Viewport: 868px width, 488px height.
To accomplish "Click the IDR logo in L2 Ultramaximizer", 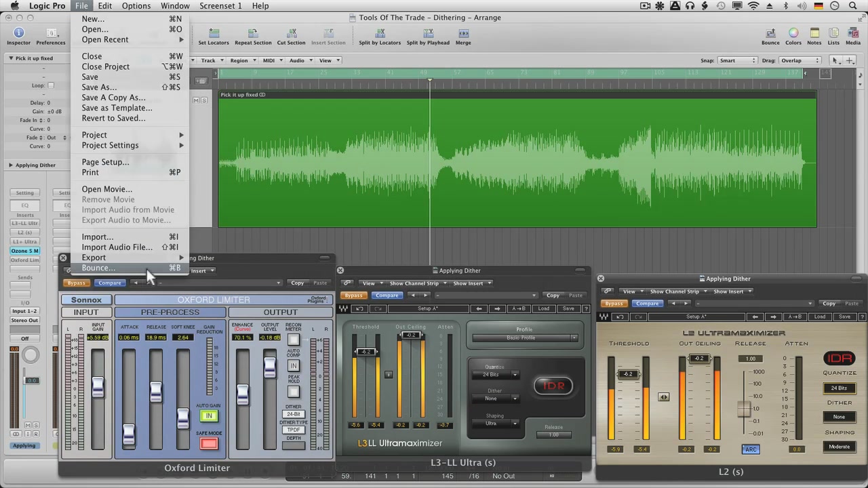I will pos(840,359).
